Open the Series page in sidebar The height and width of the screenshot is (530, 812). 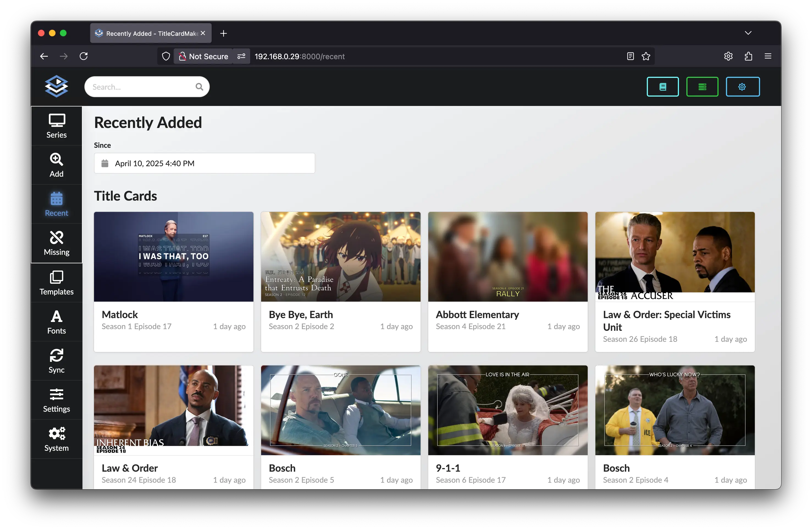click(56, 126)
